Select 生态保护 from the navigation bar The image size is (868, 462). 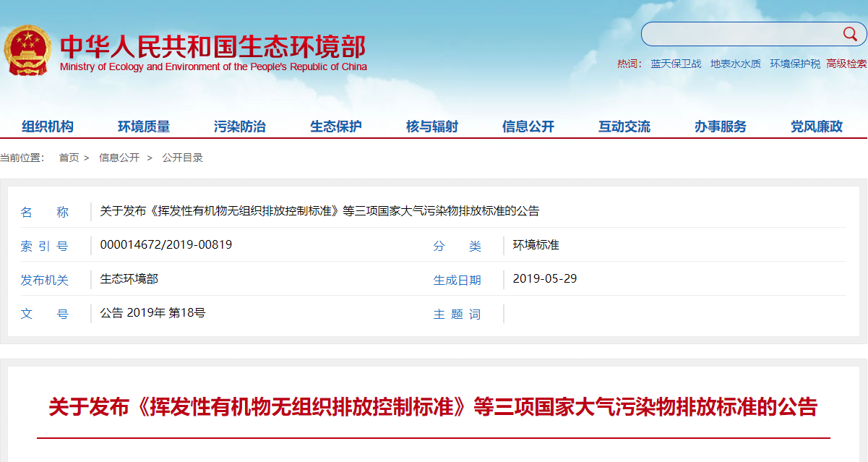pos(335,126)
